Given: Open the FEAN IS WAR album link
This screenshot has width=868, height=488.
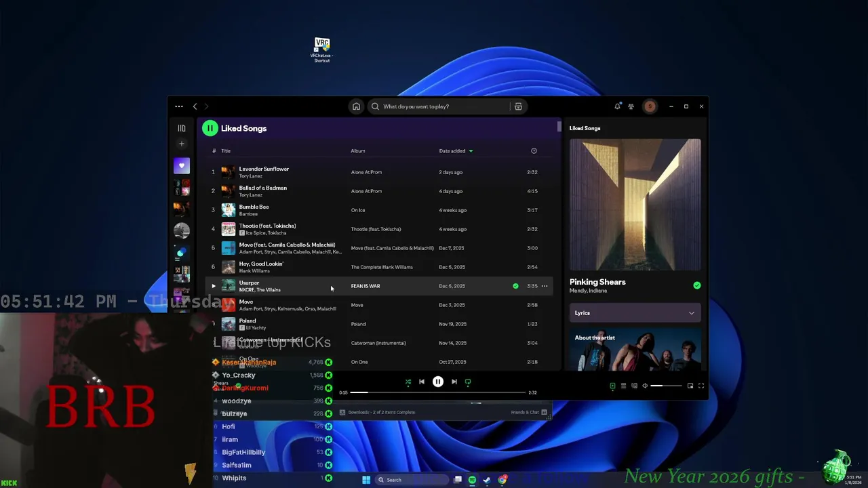Looking at the screenshot, I should coord(366,286).
